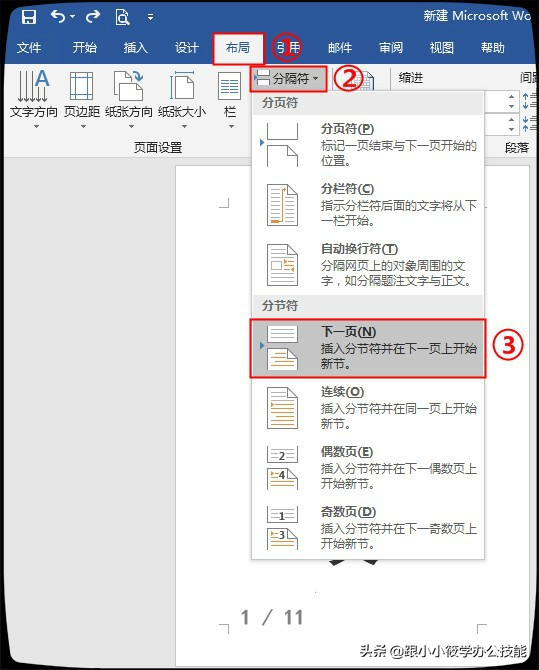The image size is (539, 670).
Task: Click the 页边距 margins icon
Action: [x=81, y=86]
